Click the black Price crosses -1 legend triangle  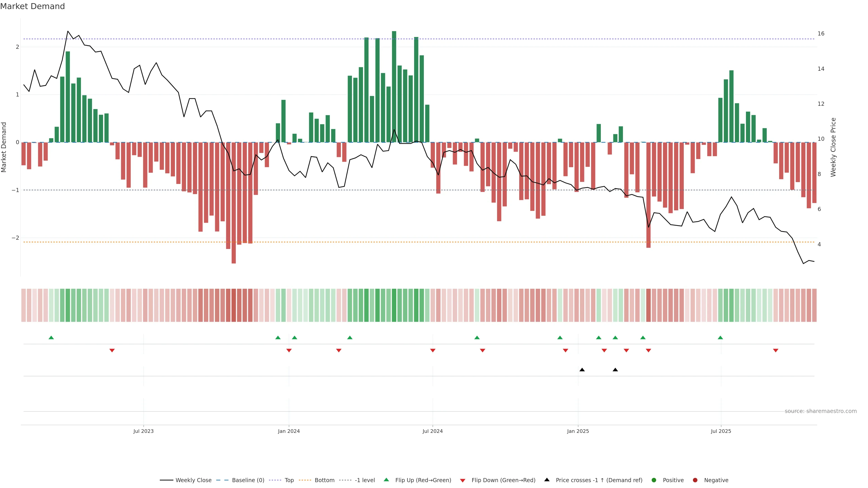pyautogui.click(x=547, y=480)
